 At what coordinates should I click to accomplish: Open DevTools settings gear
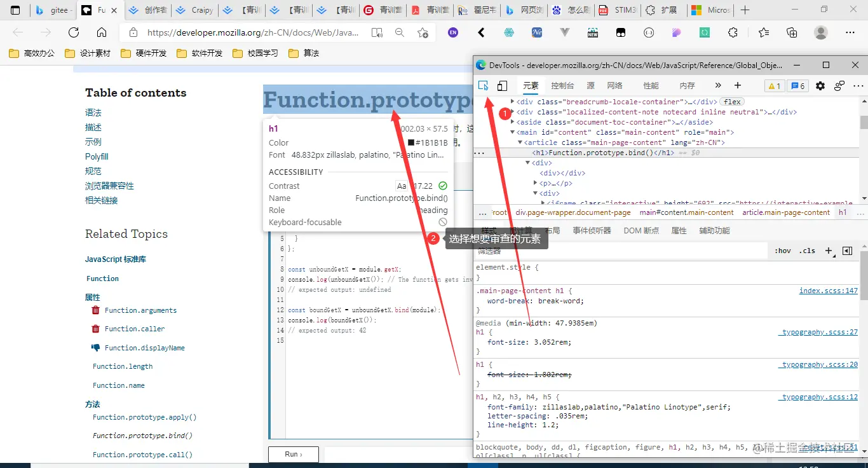(820, 86)
